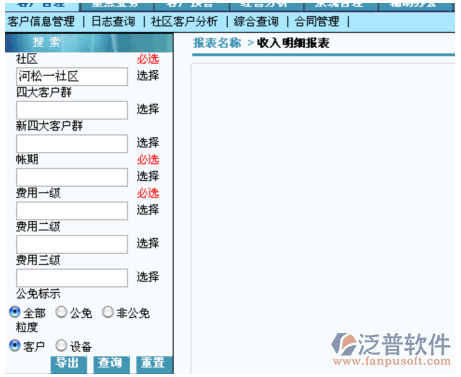Image resolution: width=461 pixels, height=377 pixels.
Task: Open 综合查询 menu item
Action: pos(256,22)
